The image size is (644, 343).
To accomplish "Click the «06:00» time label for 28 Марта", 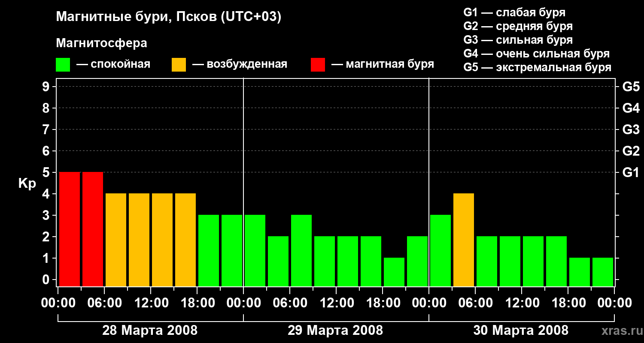I will coord(104,303).
